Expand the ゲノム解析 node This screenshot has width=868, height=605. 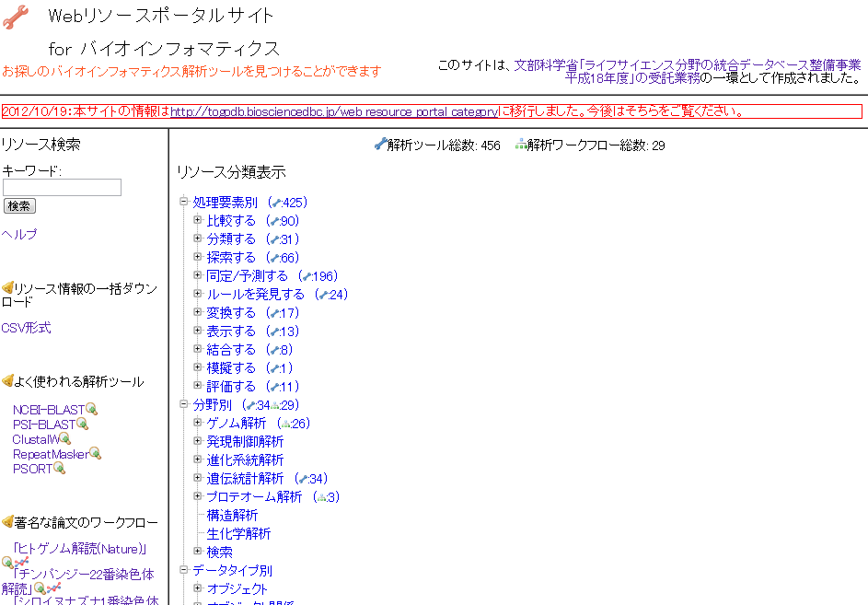click(197, 423)
